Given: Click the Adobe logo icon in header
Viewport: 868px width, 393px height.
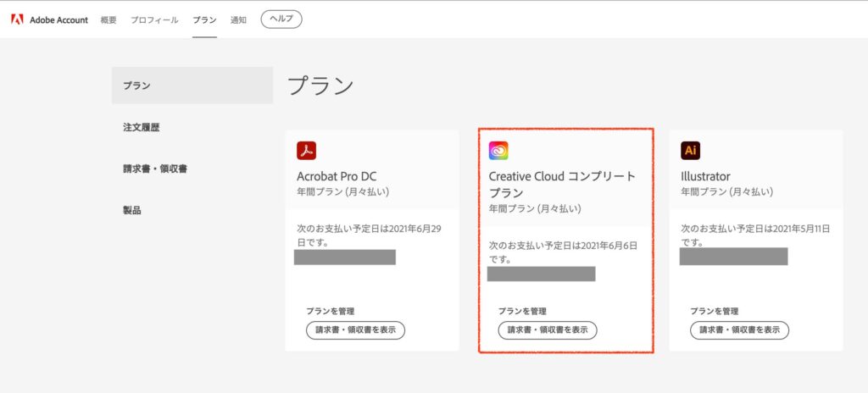Looking at the screenshot, I should (x=17, y=19).
